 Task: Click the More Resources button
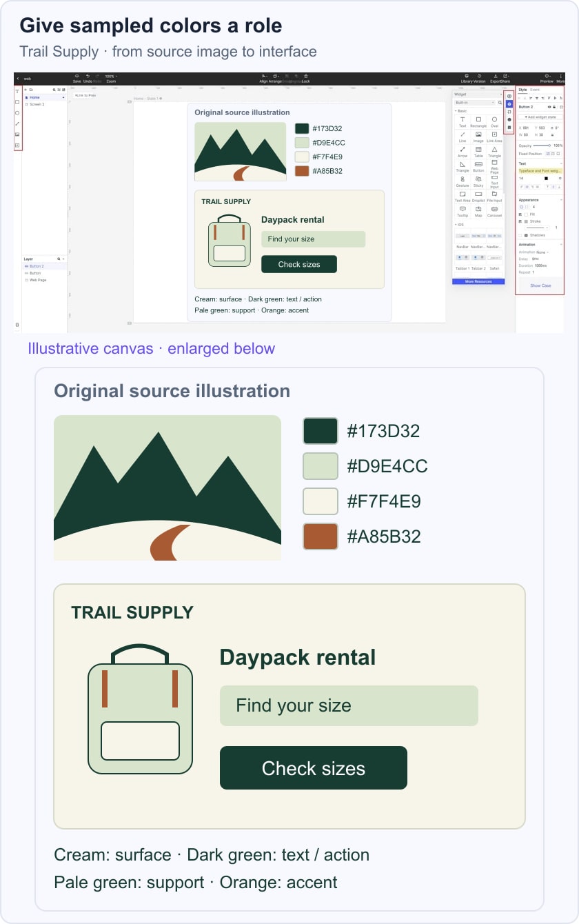point(478,281)
